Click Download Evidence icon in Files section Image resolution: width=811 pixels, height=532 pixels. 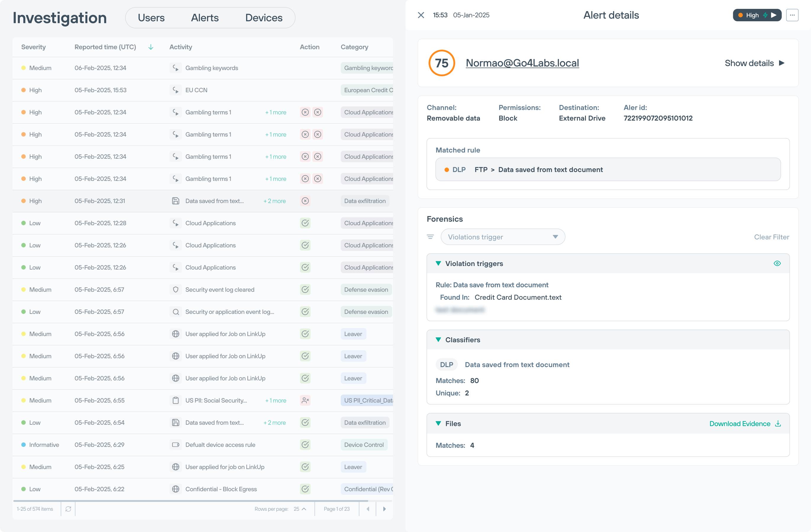tap(778, 423)
